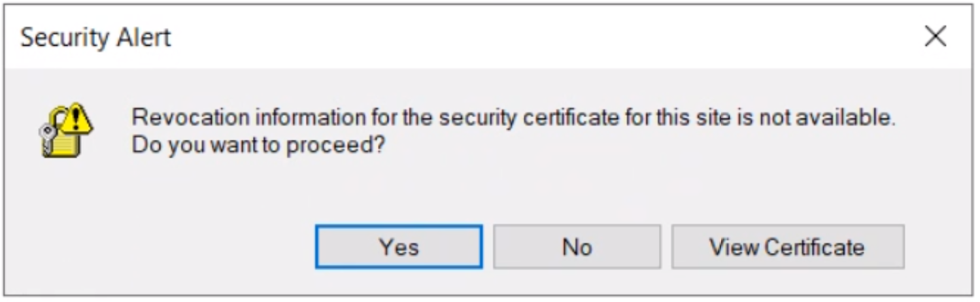This screenshot has height=302, width=980.
Task: Click the Security Alert title text
Action: (95, 37)
